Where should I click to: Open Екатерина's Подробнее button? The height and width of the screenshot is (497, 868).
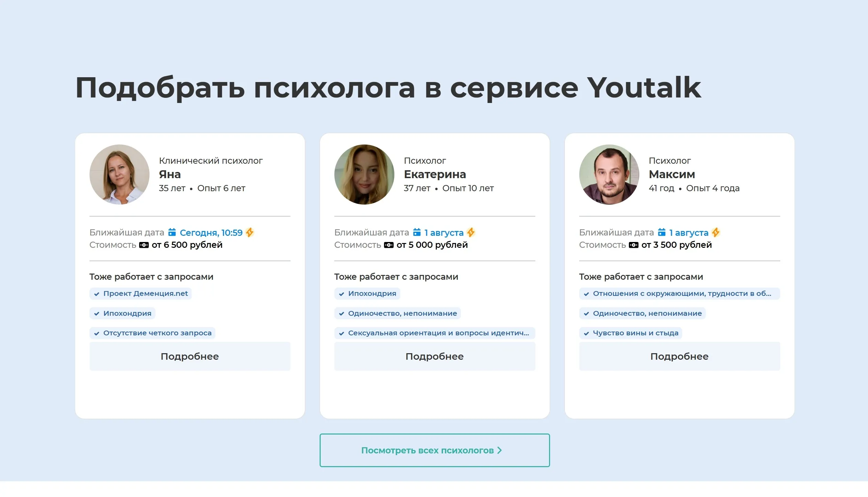point(435,356)
